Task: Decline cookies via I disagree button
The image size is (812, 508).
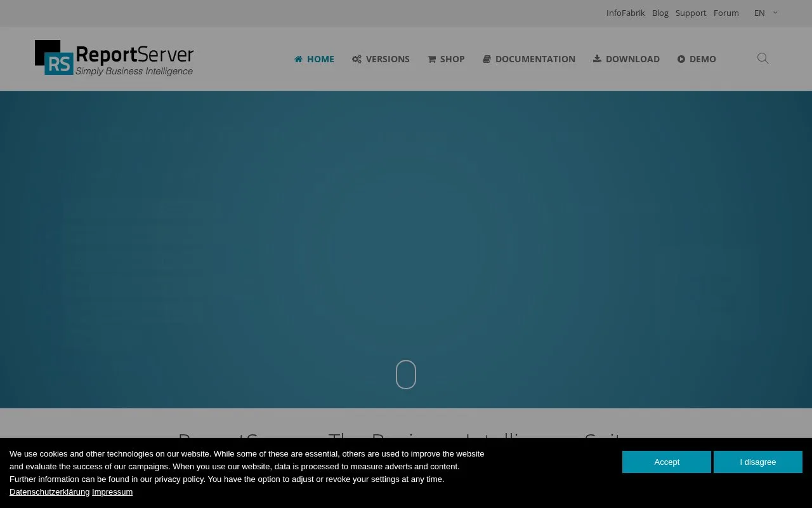Action: [x=758, y=462]
